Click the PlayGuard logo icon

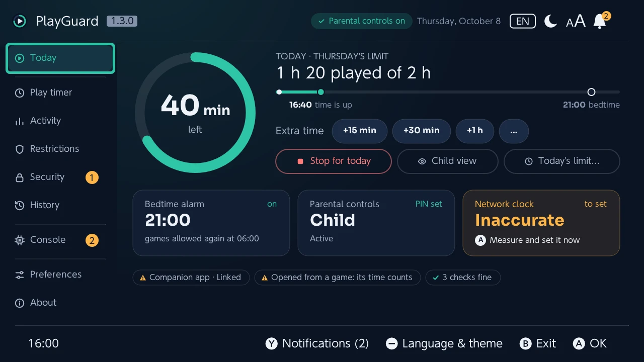pyautogui.click(x=19, y=21)
